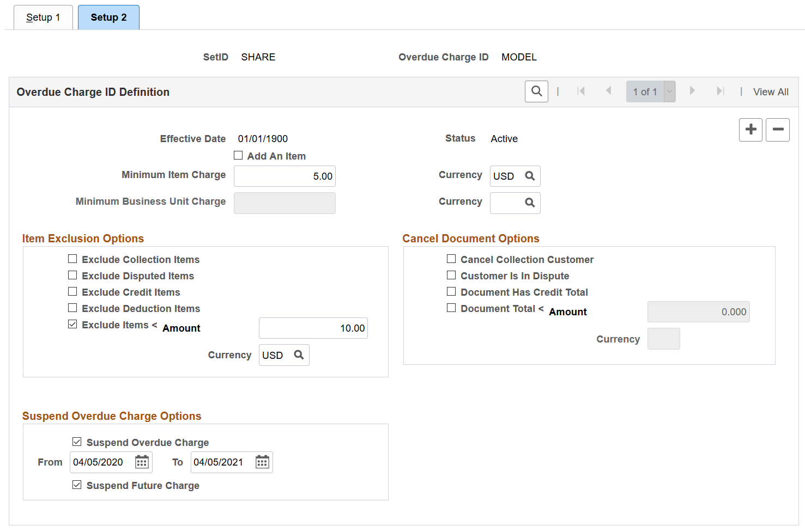Open the To date calendar picker
This screenshot has width=805, height=532.
click(x=262, y=462)
